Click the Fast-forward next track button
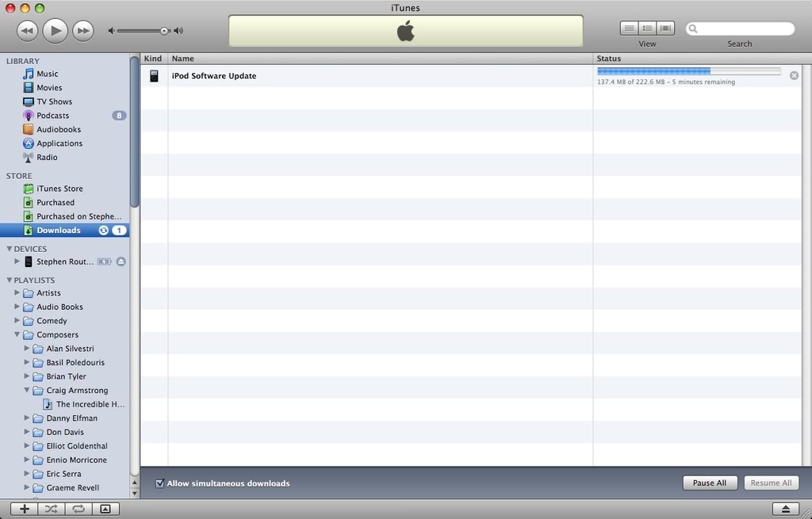Screen dimensions: 812x519 [x=82, y=31]
